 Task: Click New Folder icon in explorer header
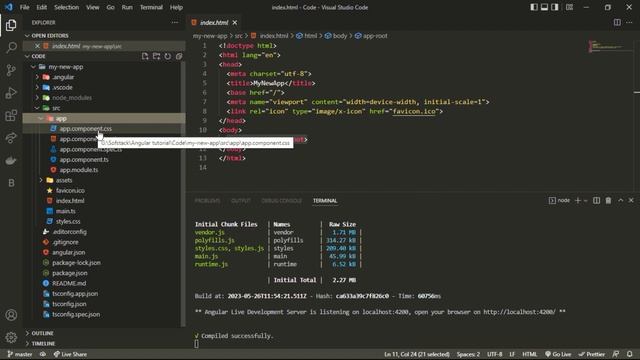[156, 56]
